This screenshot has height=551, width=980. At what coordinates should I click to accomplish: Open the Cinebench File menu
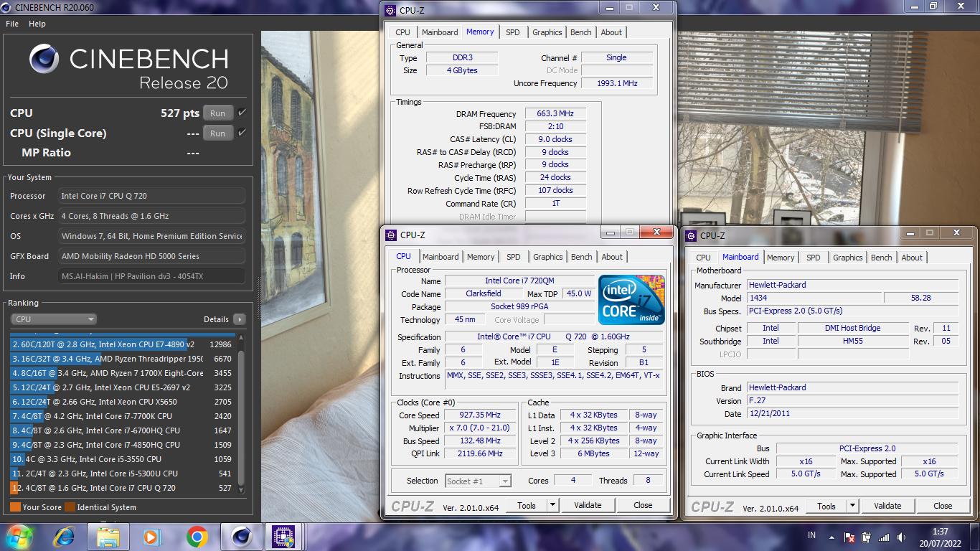point(12,24)
